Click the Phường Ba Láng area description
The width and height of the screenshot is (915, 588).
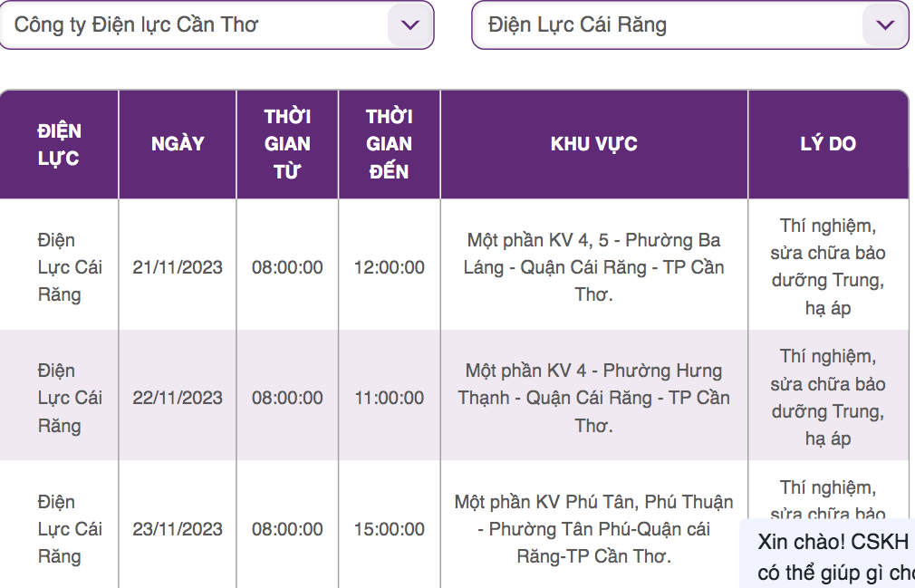click(594, 267)
